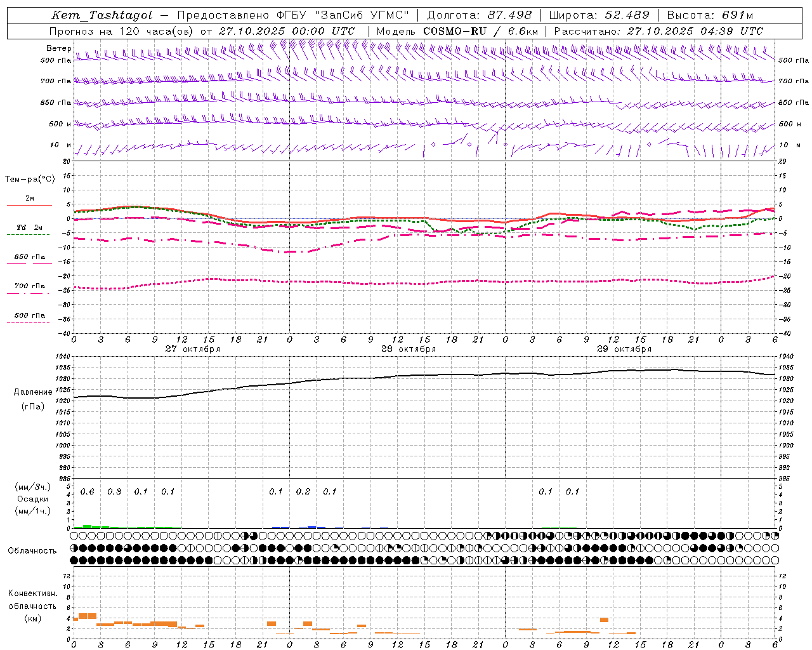This screenshot has height=650, width=812.
Task: Click the Долгота 87.498 longitude field
Action: coord(479,15)
